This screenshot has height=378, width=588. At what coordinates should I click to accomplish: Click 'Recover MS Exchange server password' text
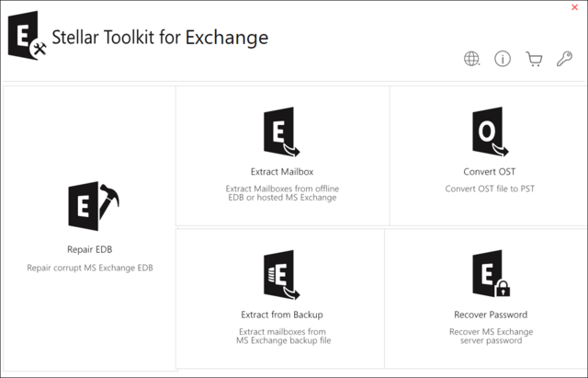tap(492, 336)
